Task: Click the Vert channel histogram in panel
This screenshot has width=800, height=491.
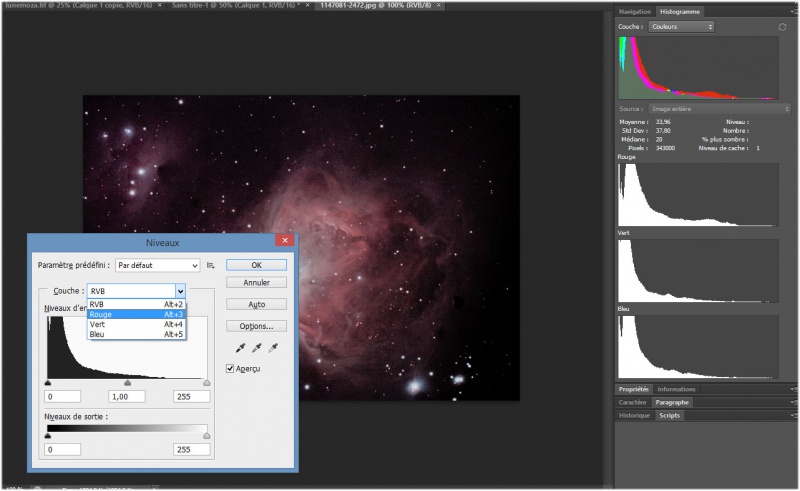Action: (x=698, y=271)
